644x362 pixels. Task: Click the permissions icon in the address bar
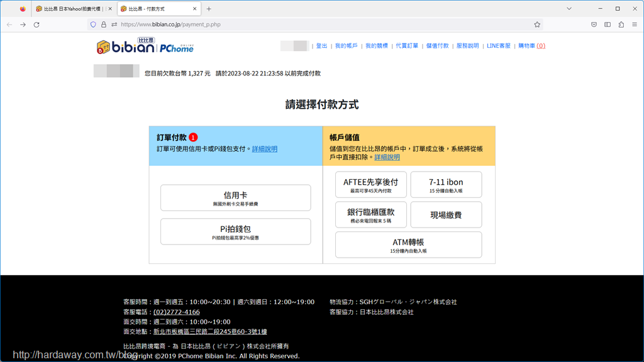(x=114, y=25)
